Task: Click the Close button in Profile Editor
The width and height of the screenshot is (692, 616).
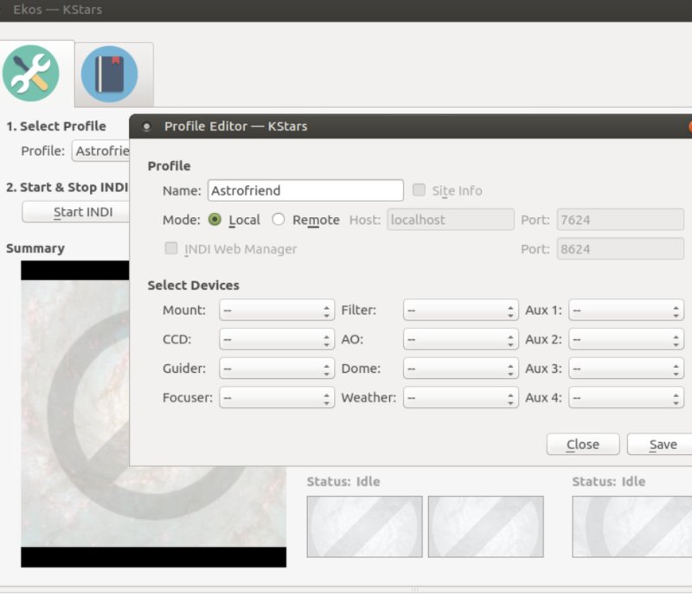Action: [582, 445]
